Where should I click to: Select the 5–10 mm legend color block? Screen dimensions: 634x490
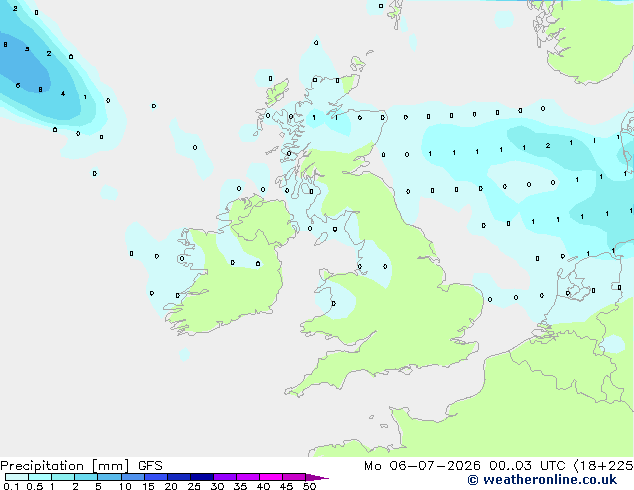click(x=109, y=477)
